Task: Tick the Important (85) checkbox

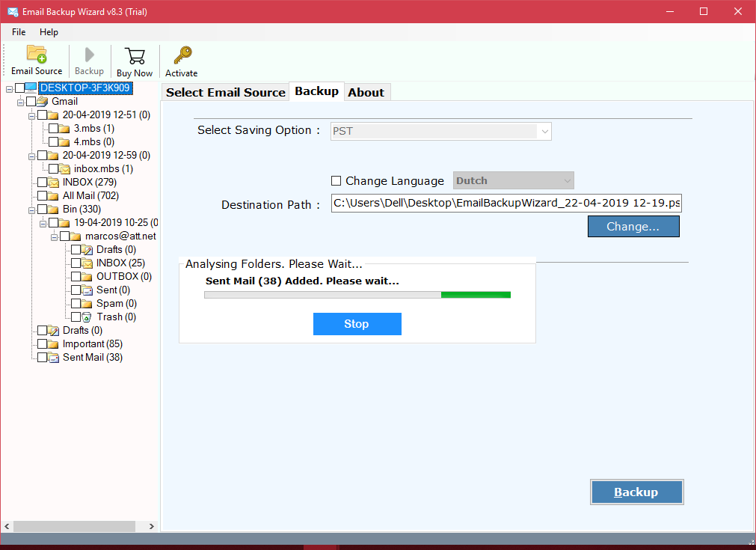Action: coord(43,344)
